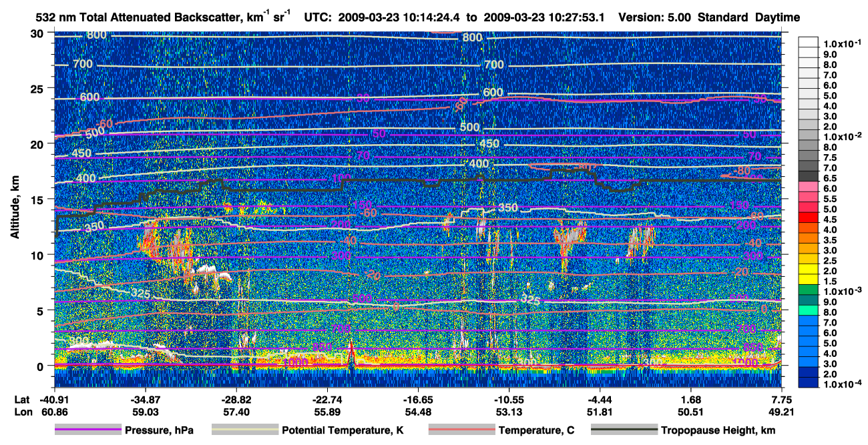Click the 'Altitude, km' axis label
The height and width of the screenshot is (445, 868).
pyautogui.click(x=15, y=207)
